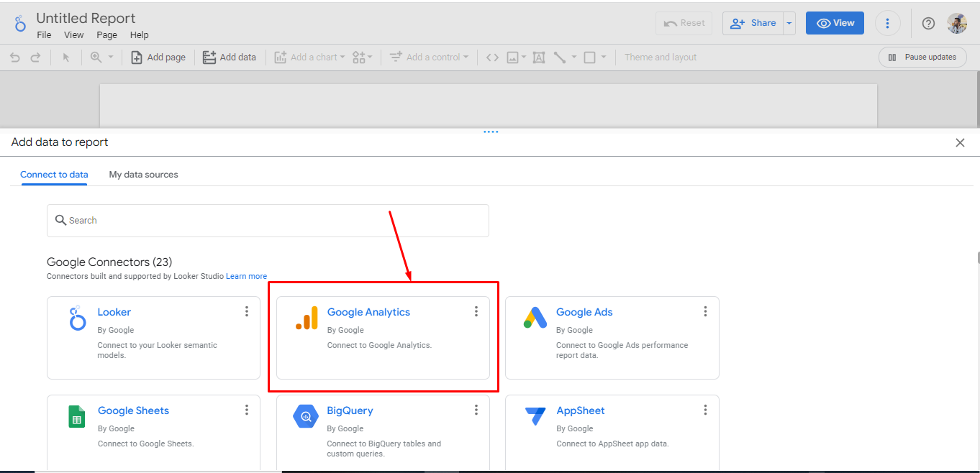Click the Google Sheets green icon
Image resolution: width=980 pixels, height=473 pixels.
pyautogui.click(x=77, y=416)
